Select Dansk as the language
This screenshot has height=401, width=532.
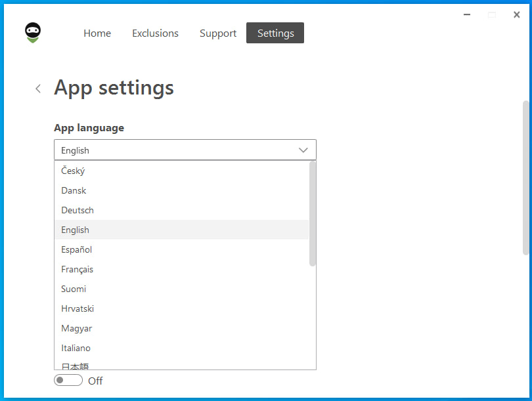point(74,190)
